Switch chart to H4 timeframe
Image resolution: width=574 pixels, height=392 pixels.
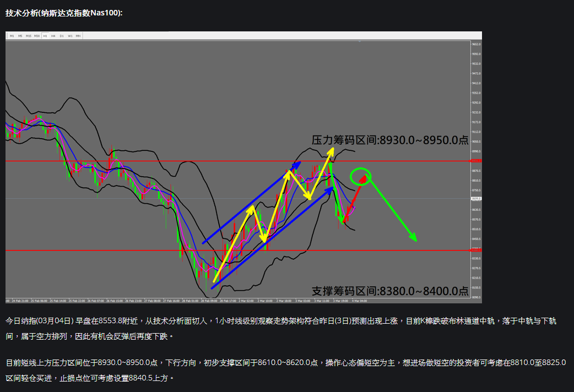tap(53, 36)
